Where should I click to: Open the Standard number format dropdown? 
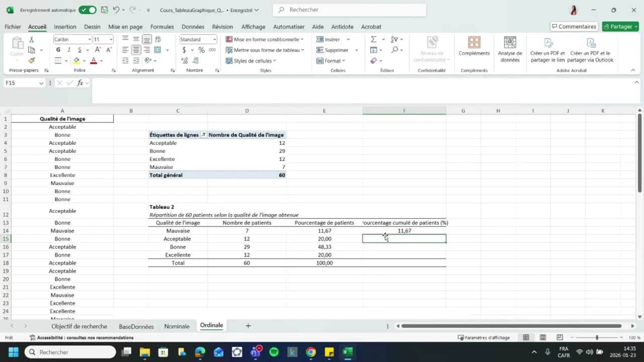pos(214,39)
